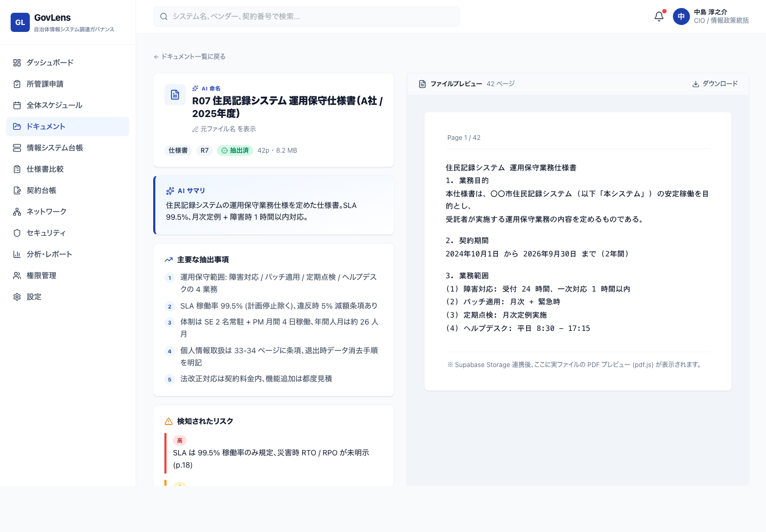Click the 抽出済 status badge
Screen dimensions: 766x532
click(x=235, y=151)
